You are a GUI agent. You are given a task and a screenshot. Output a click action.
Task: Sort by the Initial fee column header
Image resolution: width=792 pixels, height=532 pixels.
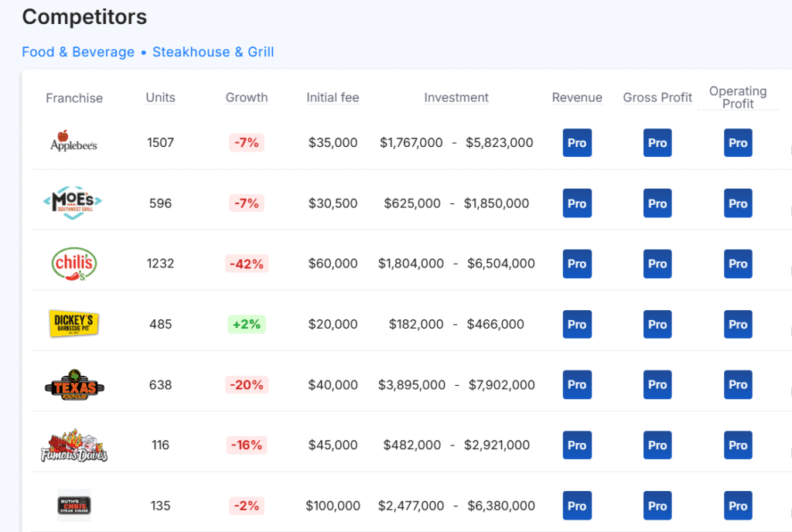click(x=333, y=97)
